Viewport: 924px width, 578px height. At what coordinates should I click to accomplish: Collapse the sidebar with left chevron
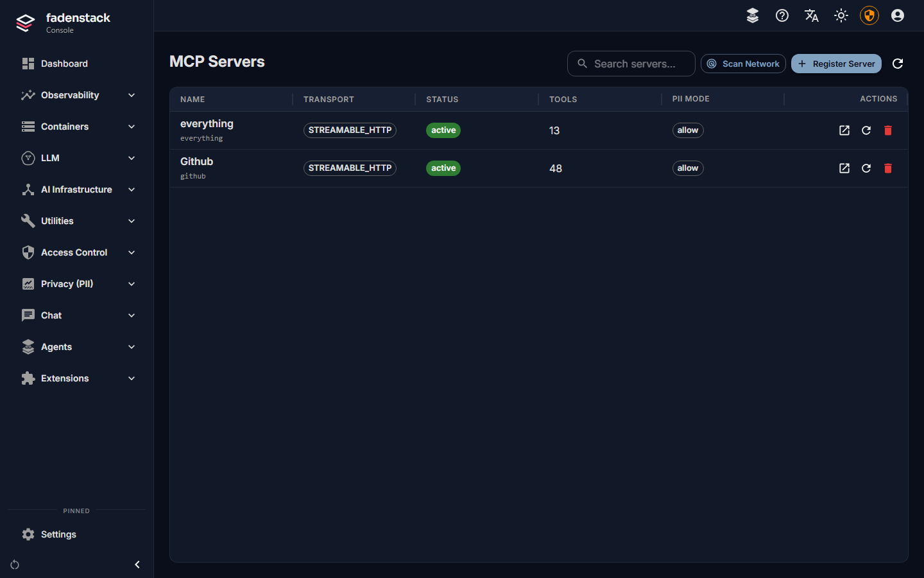coord(137,565)
